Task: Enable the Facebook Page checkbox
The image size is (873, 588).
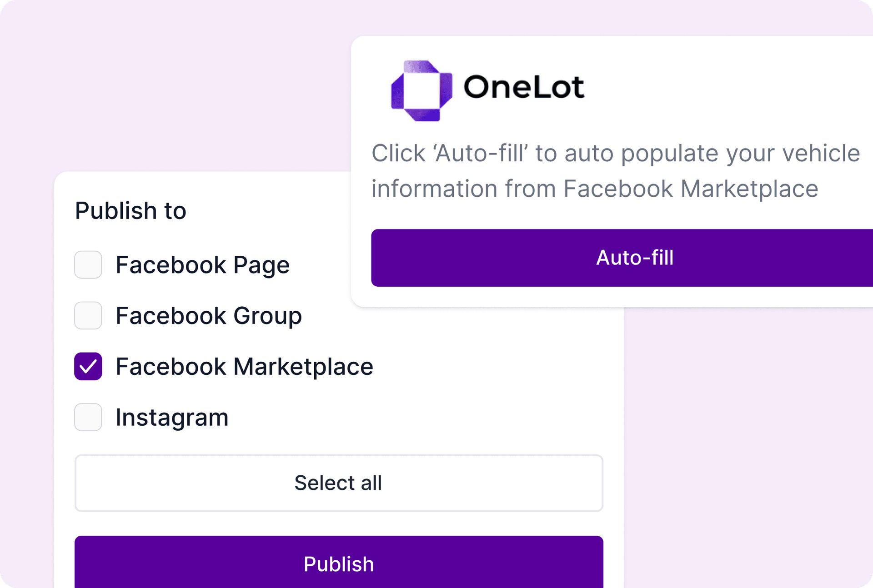Action: (88, 265)
